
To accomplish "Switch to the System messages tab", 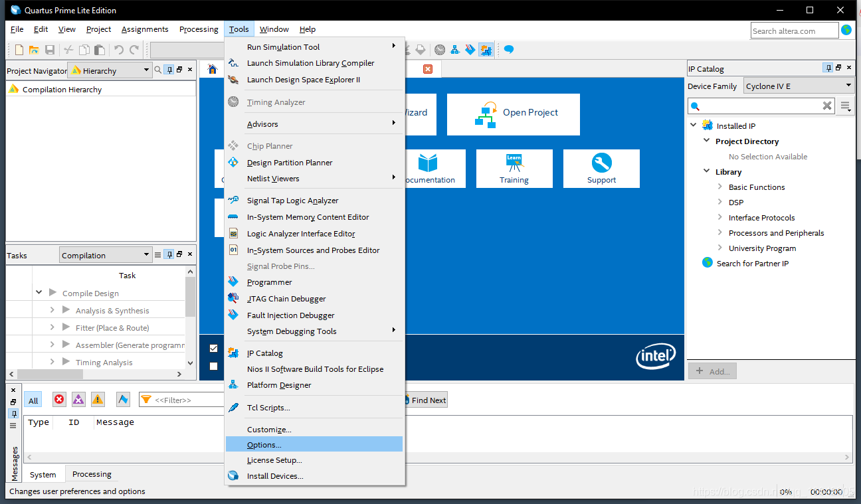I will pyautogui.click(x=43, y=475).
